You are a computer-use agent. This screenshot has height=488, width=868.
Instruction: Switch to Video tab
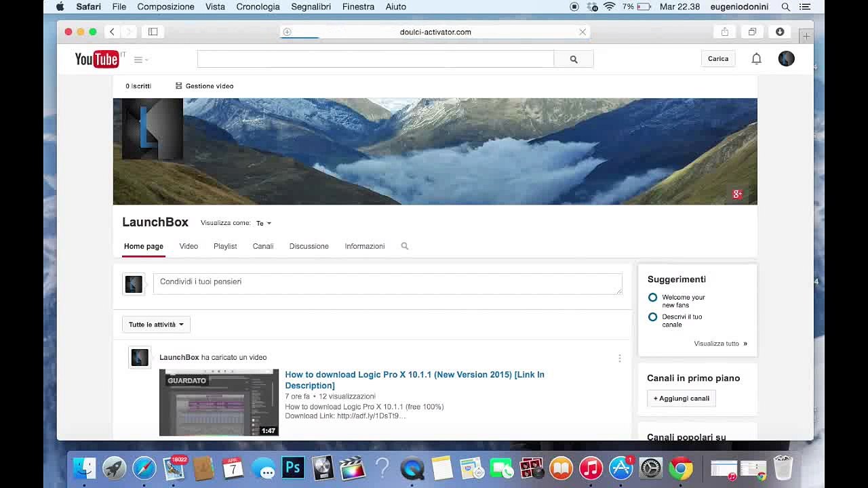[x=189, y=246]
